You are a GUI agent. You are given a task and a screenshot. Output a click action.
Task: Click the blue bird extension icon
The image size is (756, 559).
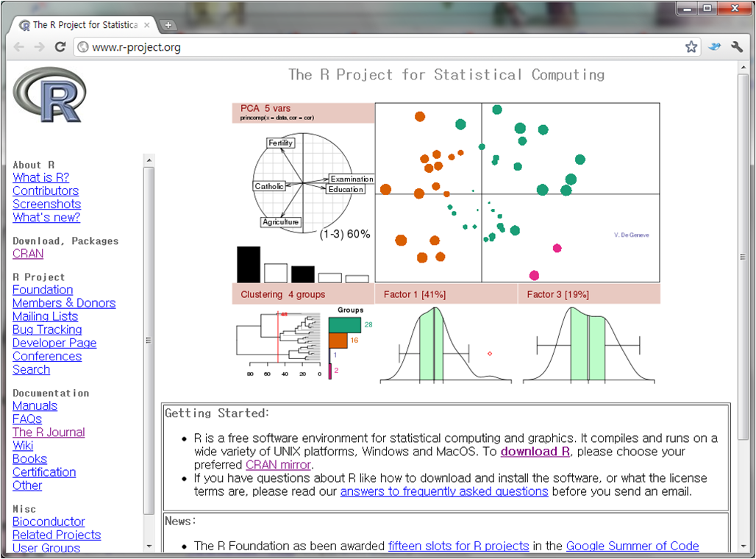click(x=714, y=47)
